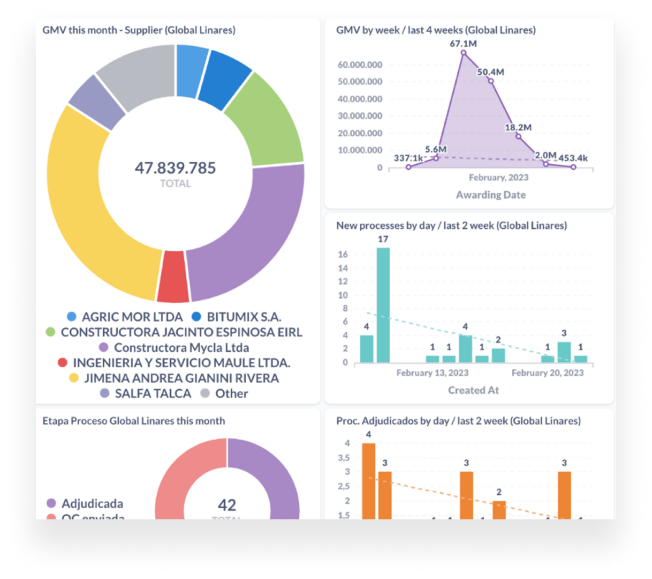Screen dimensions: 652x579
Task: Toggle the AGRIC MOR LTDA legend dot
Action: pos(72,315)
